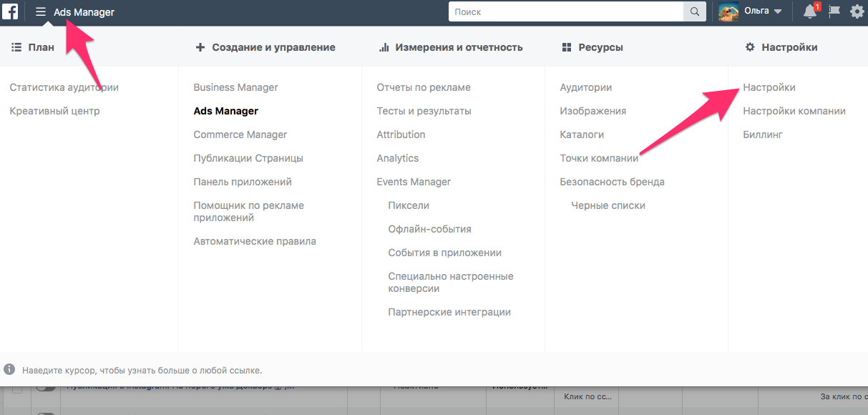Viewport: 868px width, 415px height.
Task: Click Ольга's profile avatar
Action: 728,11
